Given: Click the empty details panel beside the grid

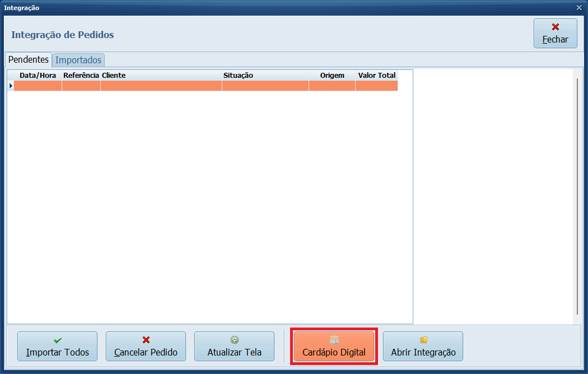Looking at the screenshot, I should pos(493,196).
